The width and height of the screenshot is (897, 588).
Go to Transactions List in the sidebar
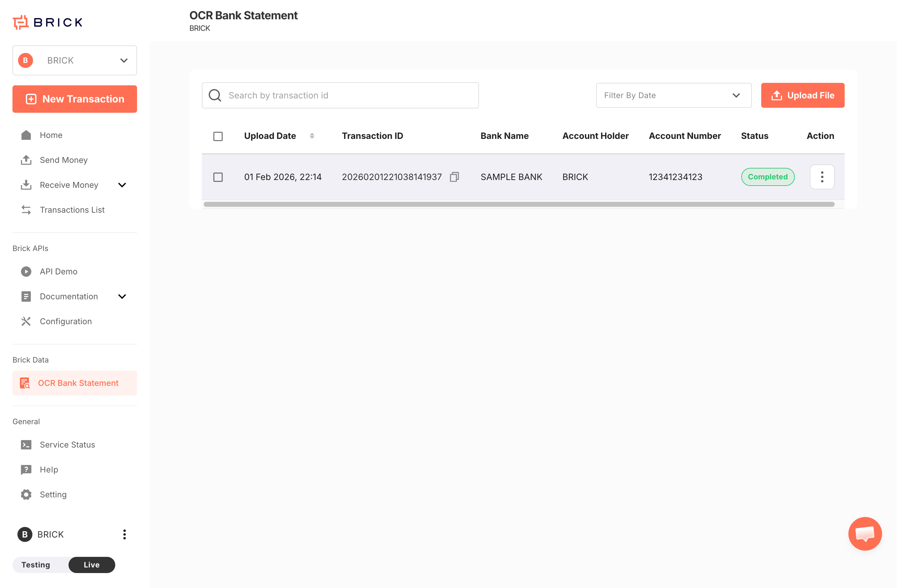tap(72, 210)
